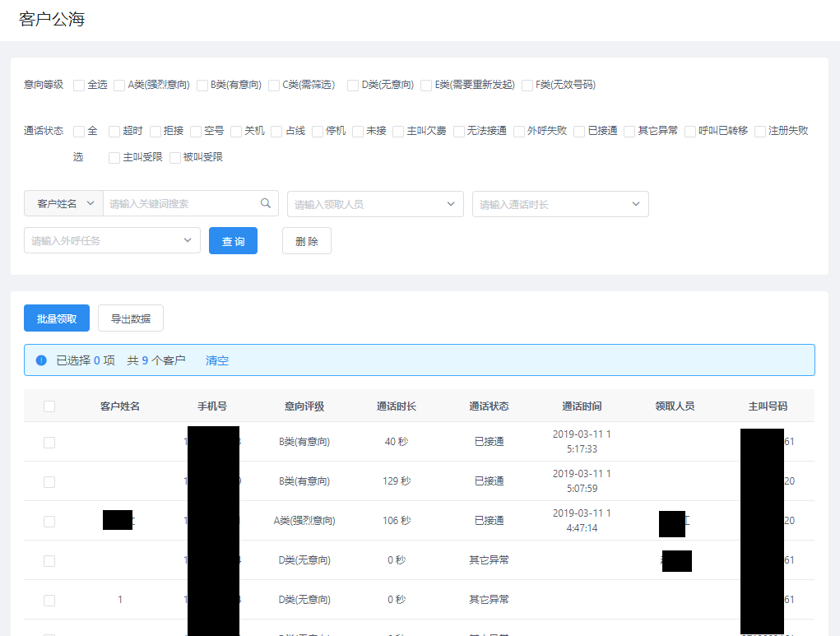
Task: Toggle 未接 call status checkbox
Action: coord(358,132)
